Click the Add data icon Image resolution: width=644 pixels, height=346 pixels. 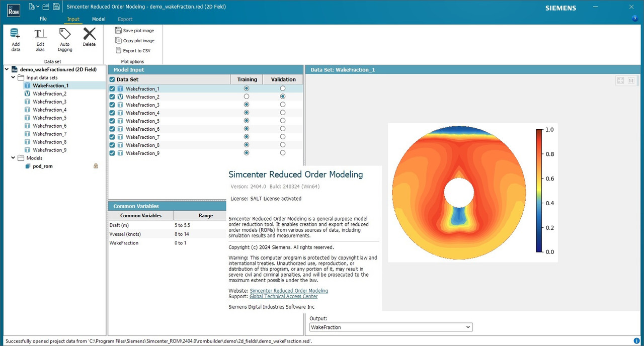click(15, 34)
